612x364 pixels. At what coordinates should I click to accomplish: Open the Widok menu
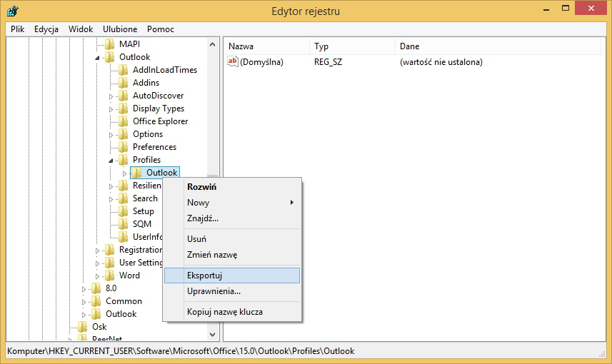click(81, 29)
